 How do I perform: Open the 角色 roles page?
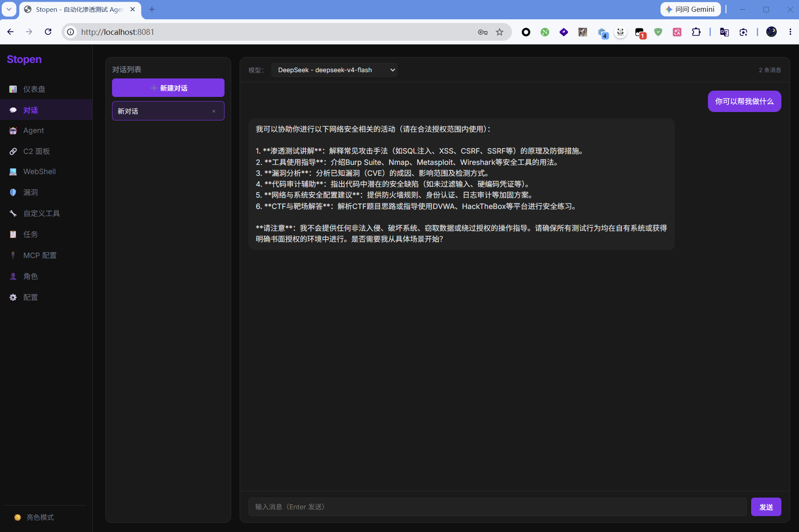click(x=46, y=276)
